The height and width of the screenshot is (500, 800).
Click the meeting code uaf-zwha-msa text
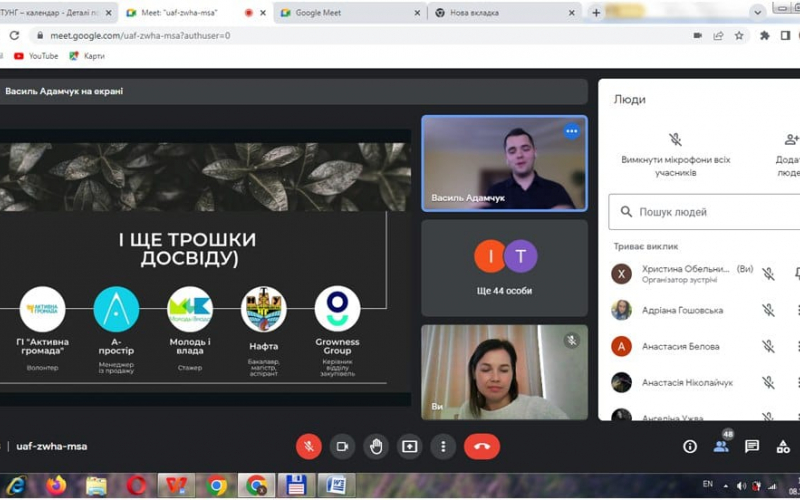52,446
